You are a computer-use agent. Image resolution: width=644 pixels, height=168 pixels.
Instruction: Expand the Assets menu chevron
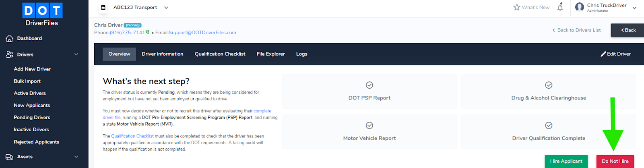[76, 157]
